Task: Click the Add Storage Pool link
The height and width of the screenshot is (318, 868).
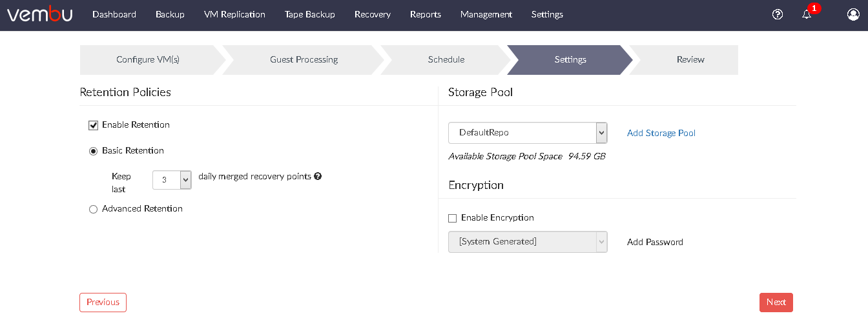Action: click(661, 133)
